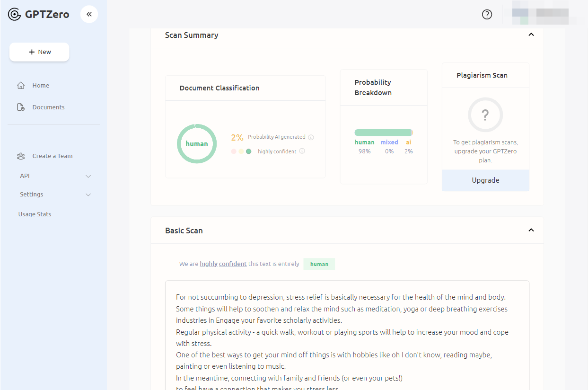Collapse the Basic Scan section
This screenshot has height=390, width=588.
click(x=531, y=230)
